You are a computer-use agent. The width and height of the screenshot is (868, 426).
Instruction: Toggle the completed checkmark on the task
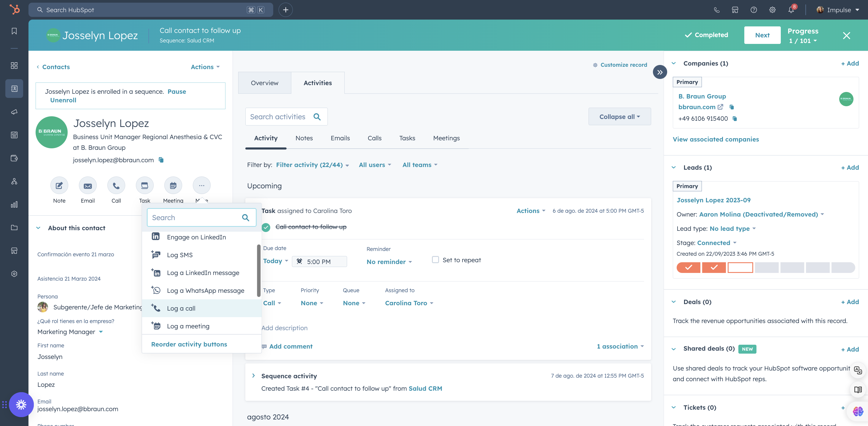coord(266,228)
